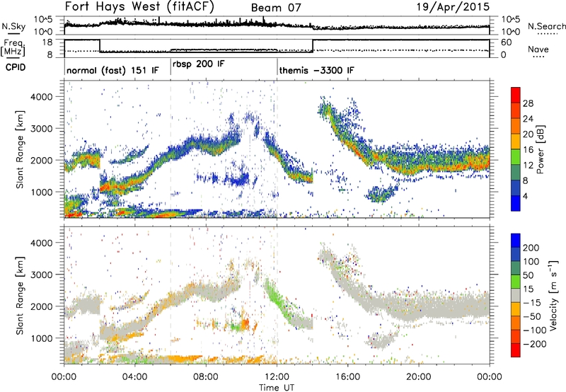Click the '10^5' label on left of noise panel
This screenshot has width=566, height=392.
tap(43, 20)
